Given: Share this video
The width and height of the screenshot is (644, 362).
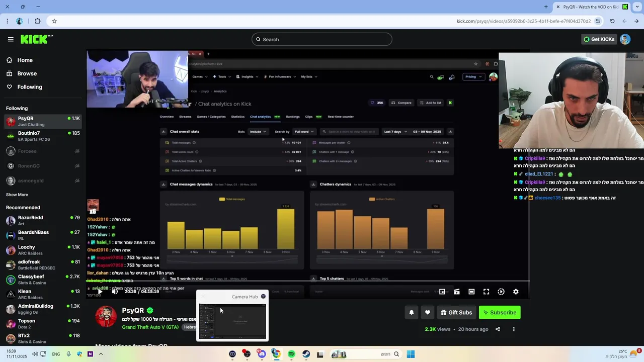Looking at the screenshot, I should 498,329.
